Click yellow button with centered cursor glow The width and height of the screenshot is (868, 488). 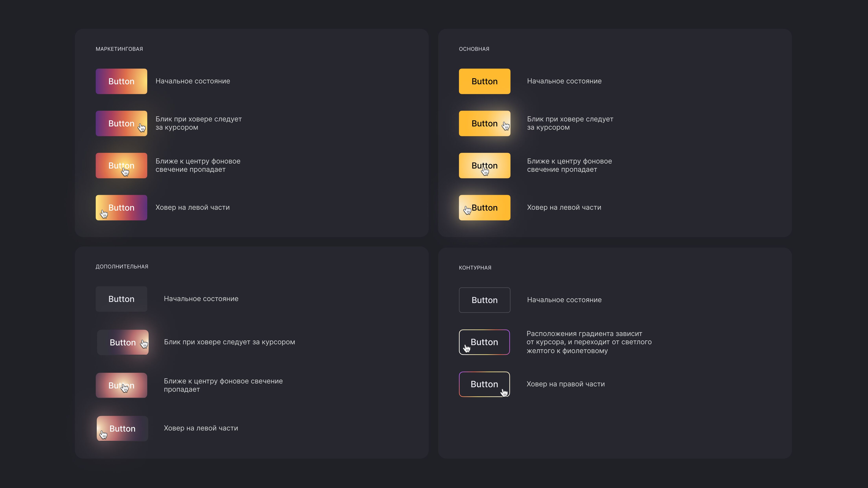[x=484, y=165]
